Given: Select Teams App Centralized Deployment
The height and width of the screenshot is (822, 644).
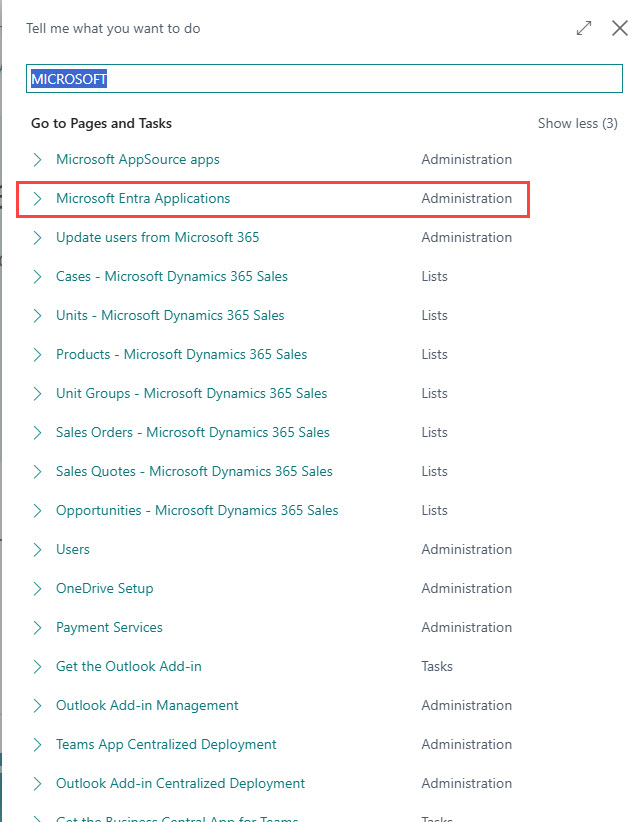Looking at the screenshot, I should click(166, 744).
